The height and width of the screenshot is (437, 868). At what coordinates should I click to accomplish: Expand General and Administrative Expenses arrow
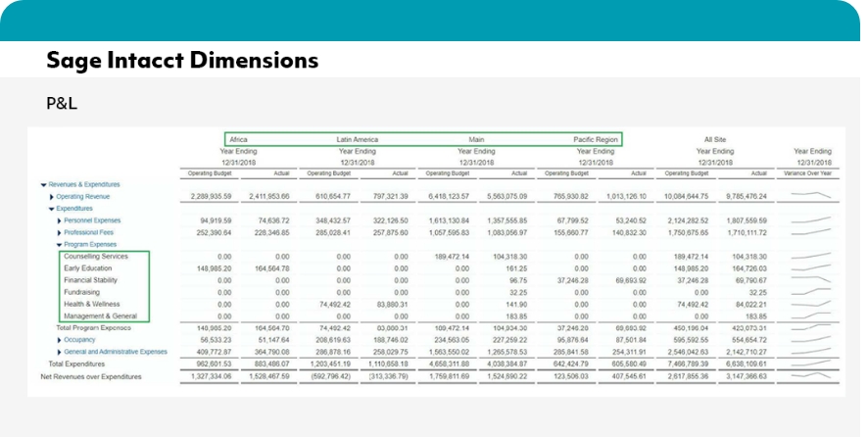tap(59, 351)
